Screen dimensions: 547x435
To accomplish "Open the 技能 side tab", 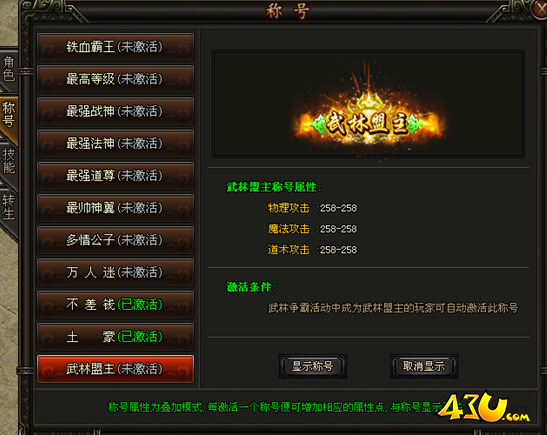I will pyautogui.click(x=9, y=160).
